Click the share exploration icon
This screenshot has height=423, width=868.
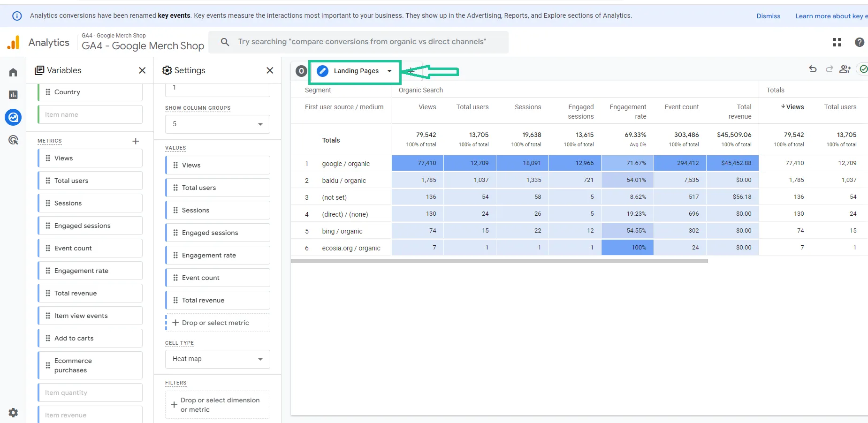point(845,69)
